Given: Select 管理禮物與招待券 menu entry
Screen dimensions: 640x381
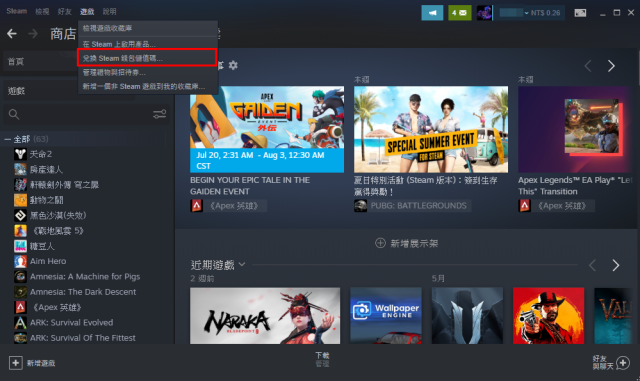Looking at the screenshot, I should click(147, 72).
